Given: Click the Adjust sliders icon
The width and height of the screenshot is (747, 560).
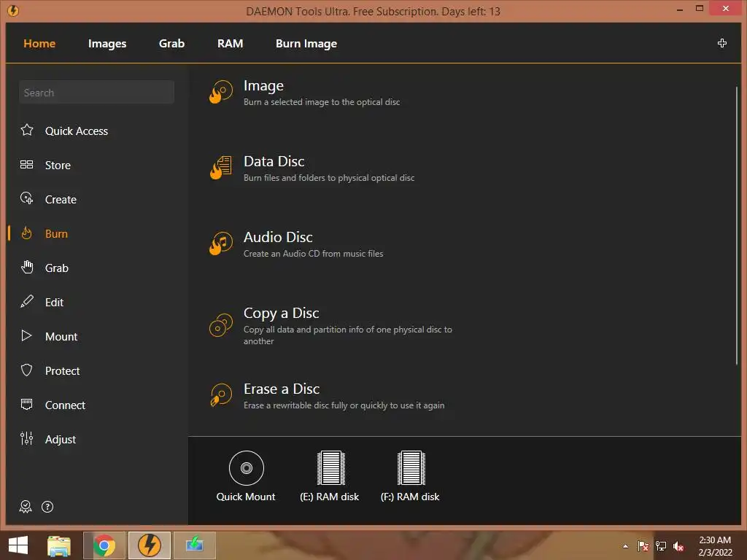Looking at the screenshot, I should (27, 438).
